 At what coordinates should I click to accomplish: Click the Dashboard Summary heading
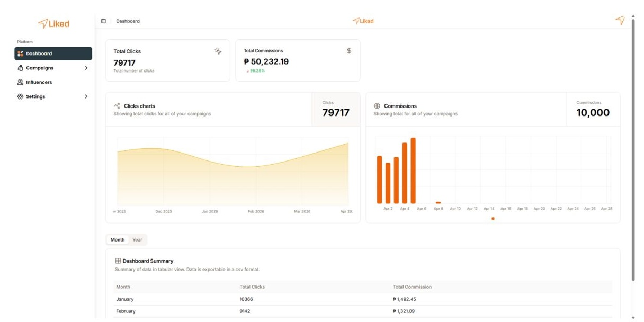pyautogui.click(x=148, y=261)
